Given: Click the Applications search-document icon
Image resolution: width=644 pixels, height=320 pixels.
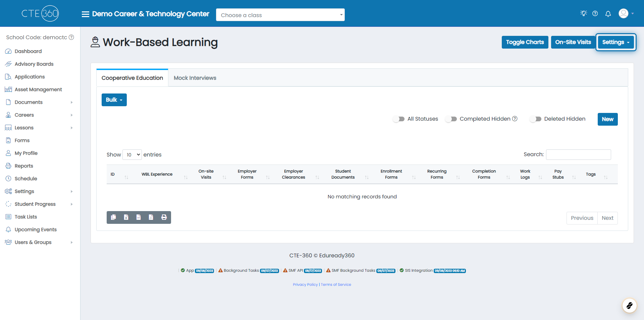Looking at the screenshot, I should click(8, 77).
